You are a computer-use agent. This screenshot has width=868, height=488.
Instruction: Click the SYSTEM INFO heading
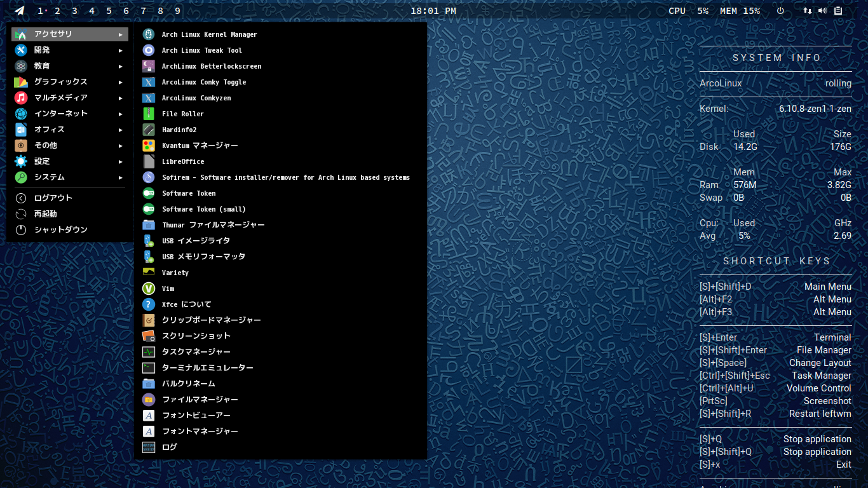point(777,58)
